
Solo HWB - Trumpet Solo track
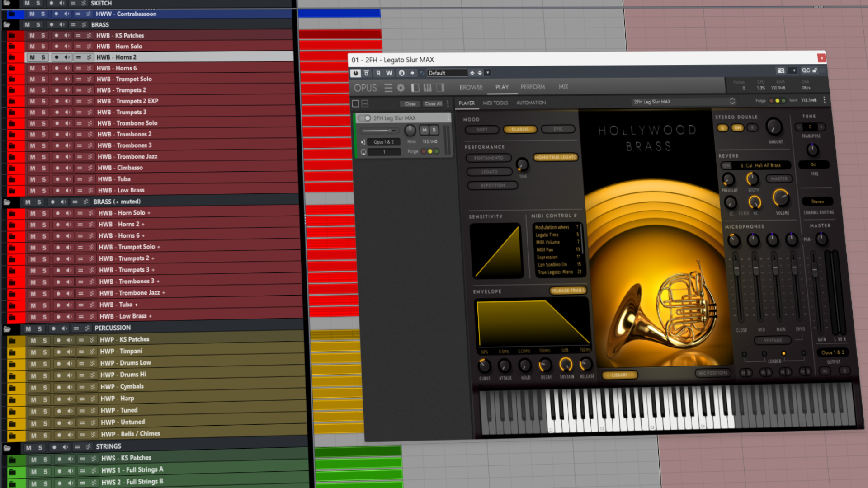tap(43, 80)
